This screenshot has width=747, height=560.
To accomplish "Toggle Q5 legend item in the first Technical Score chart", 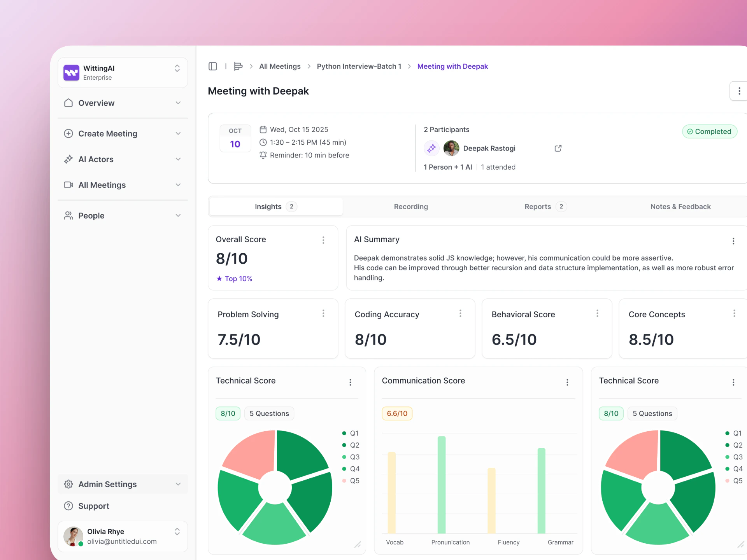I will tap(351, 481).
